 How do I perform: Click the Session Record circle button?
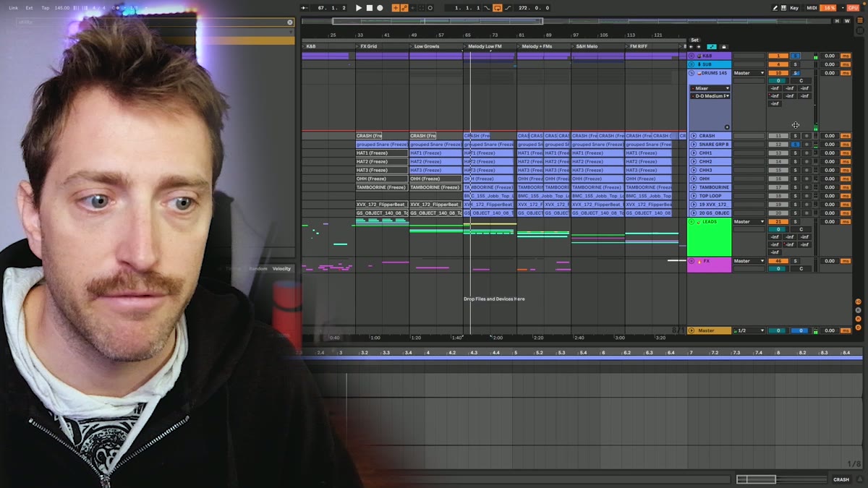pyautogui.click(x=430, y=8)
